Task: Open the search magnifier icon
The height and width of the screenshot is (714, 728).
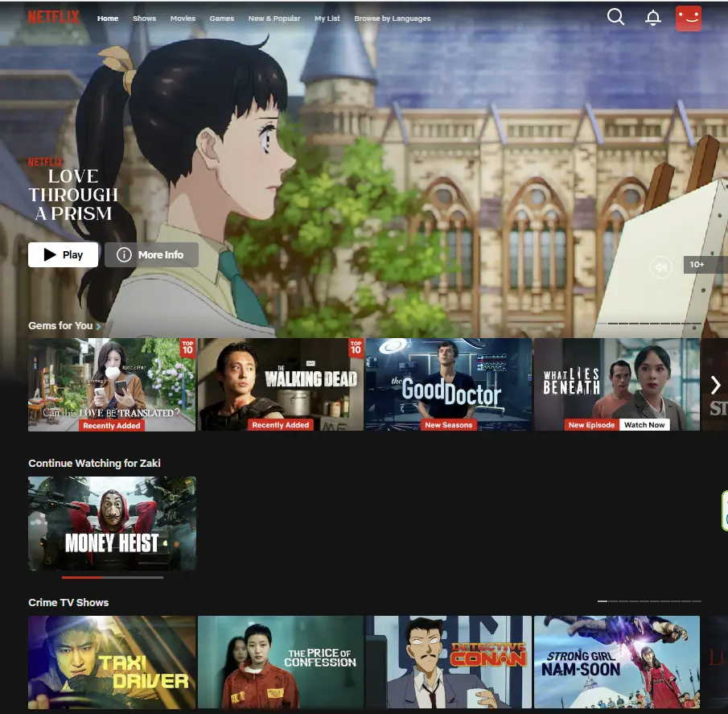Action: point(615,18)
